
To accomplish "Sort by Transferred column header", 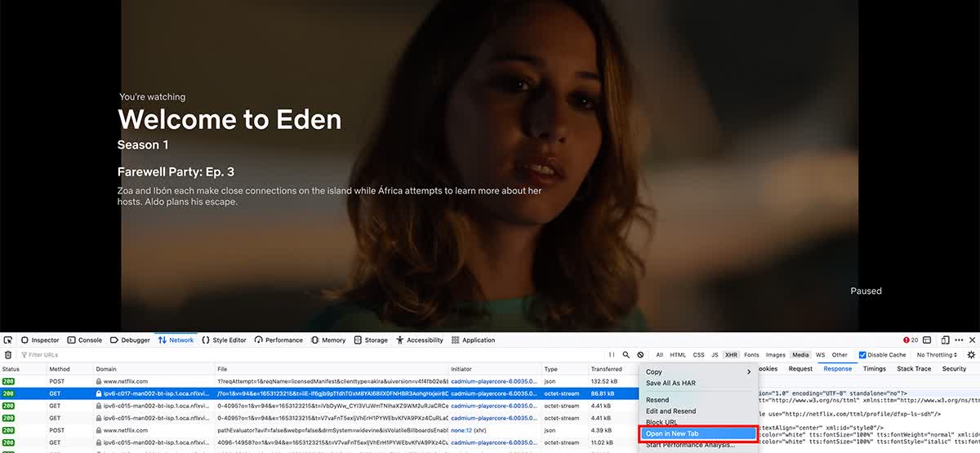I will [x=612, y=369].
